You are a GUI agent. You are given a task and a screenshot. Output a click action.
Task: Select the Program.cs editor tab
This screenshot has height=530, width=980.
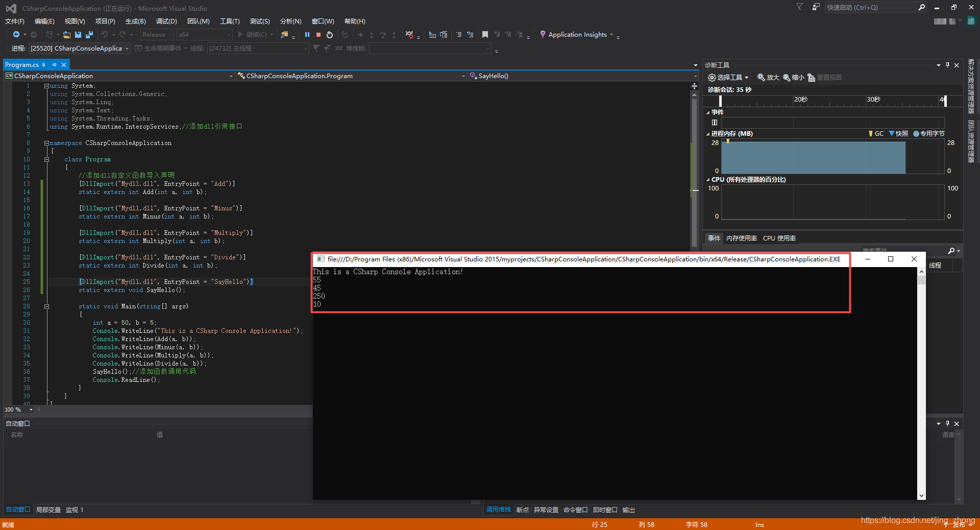22,65
